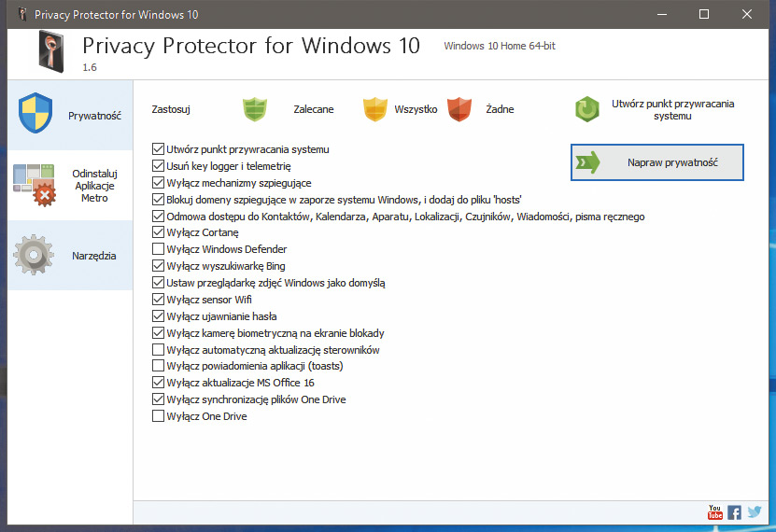The width and height of the screenshot is (776, 532).
Task: Click the green restore point icon
Action: [x=586, y=109]
